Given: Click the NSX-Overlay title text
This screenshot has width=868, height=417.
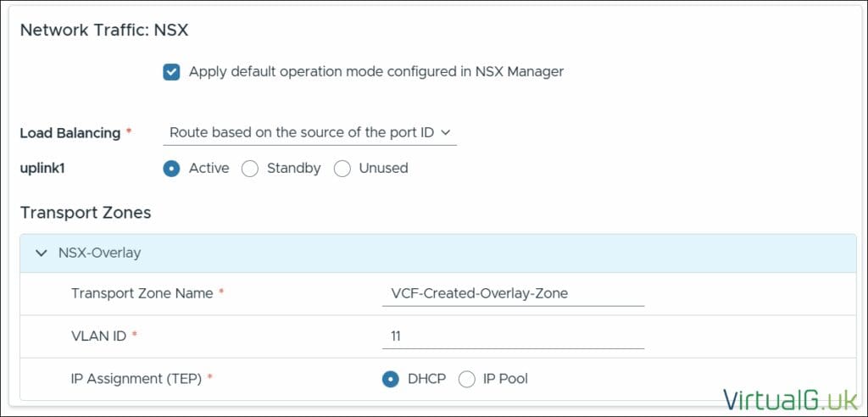Looking at the screenshot, I should tap(99, 253).
